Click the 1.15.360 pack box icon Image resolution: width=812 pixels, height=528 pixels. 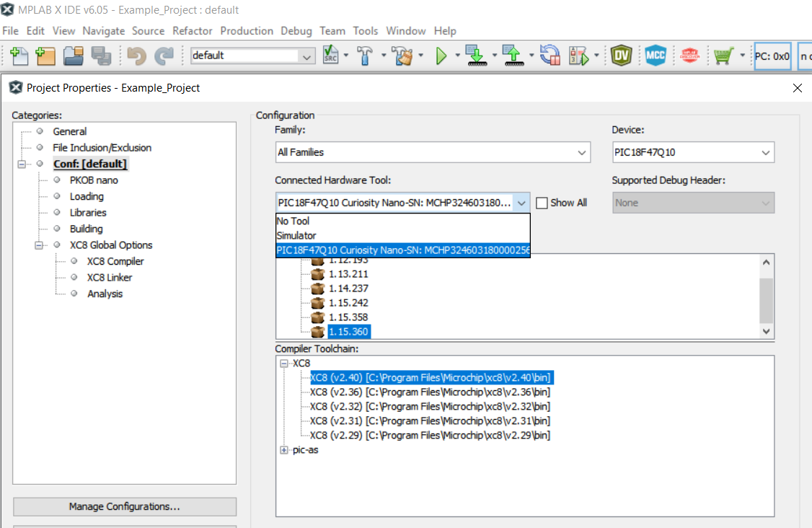(317, 332)
